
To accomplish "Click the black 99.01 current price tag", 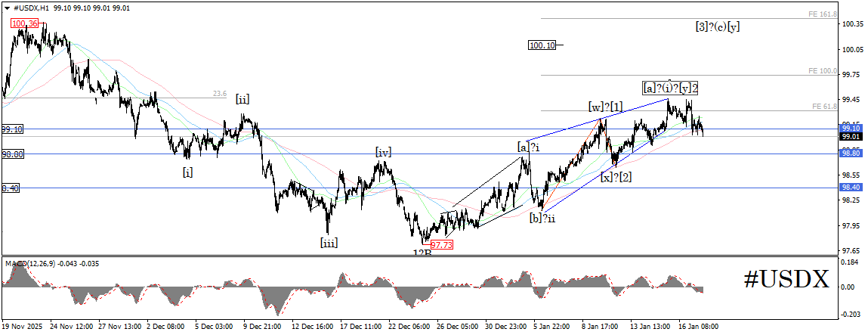I will tap(850, 136).
